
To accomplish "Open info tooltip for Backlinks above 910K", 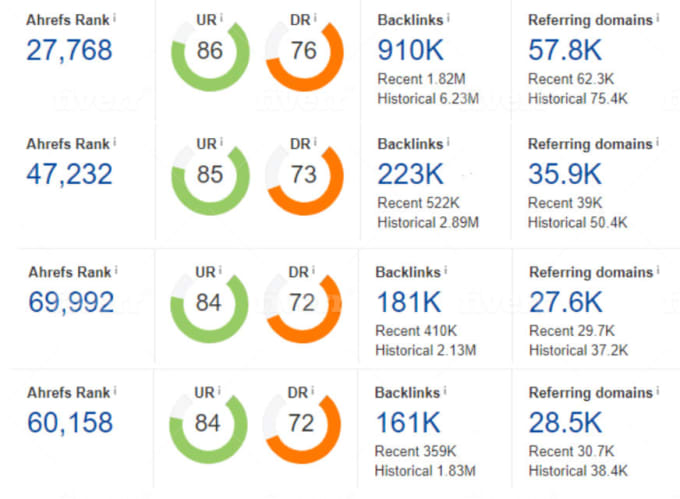I will pos(447,18).
